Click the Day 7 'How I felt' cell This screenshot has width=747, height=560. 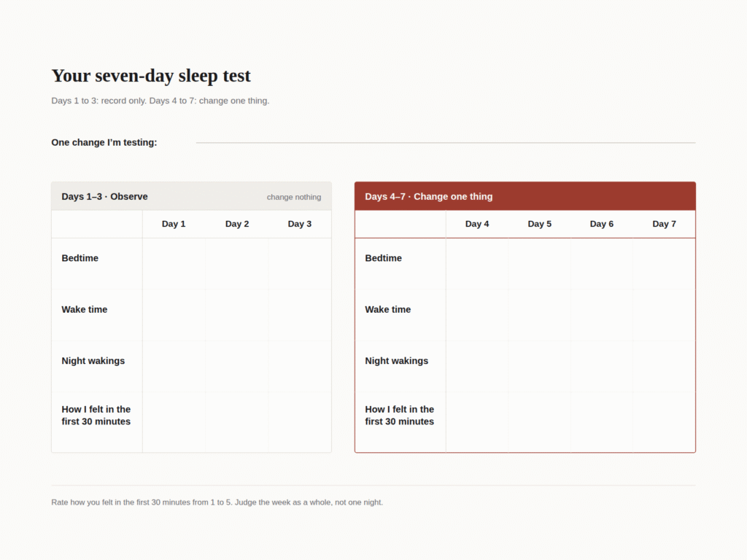664,422
